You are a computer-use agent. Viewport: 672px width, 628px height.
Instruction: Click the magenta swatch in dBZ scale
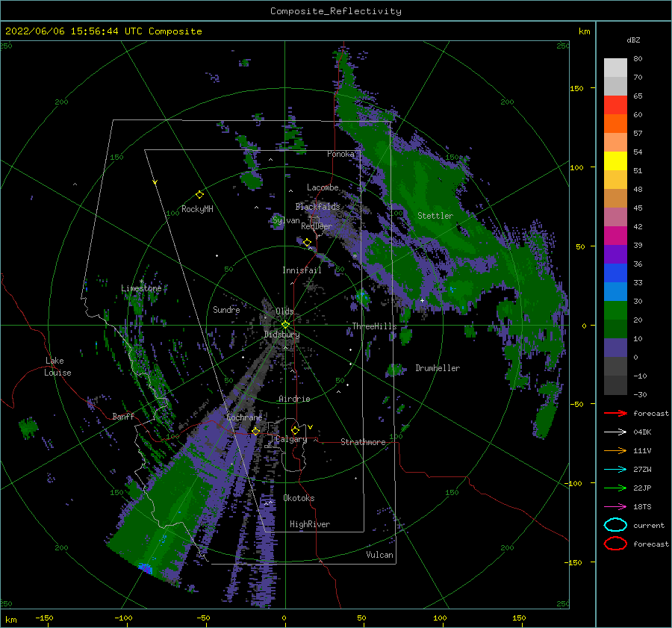615,235
